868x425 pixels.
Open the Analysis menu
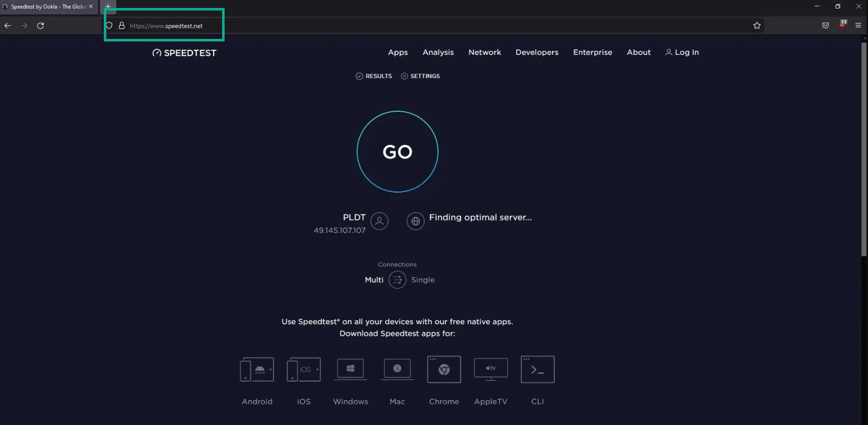[438, 52]
